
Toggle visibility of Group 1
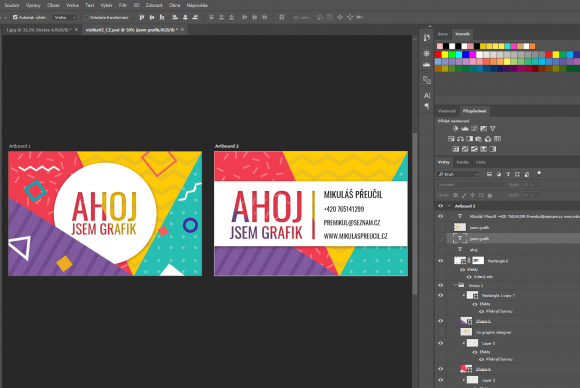click(440, 285)
